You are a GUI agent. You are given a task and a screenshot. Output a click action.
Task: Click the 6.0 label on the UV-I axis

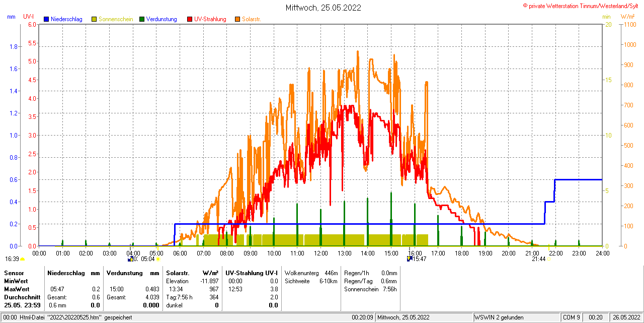tap(32, 24)
